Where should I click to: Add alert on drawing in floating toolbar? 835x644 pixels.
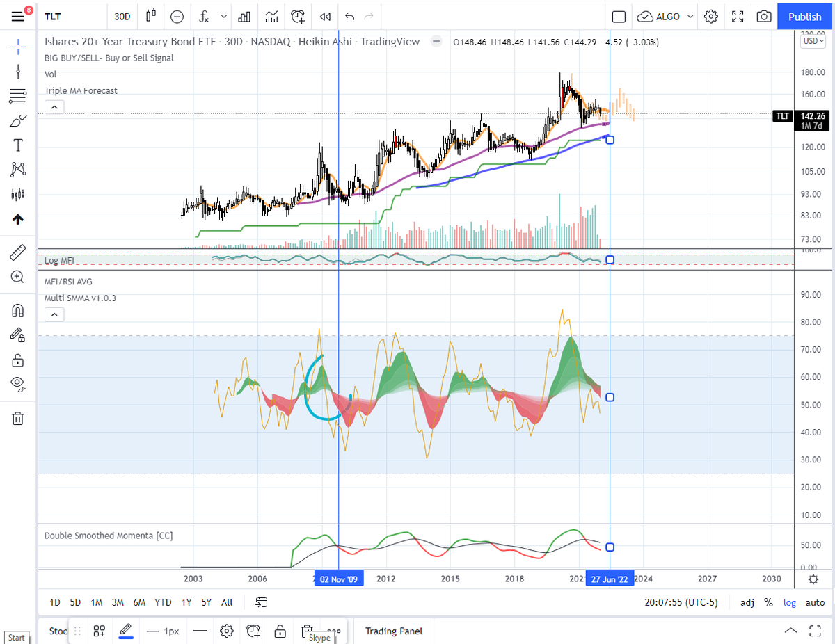click(x=253, y=631)
